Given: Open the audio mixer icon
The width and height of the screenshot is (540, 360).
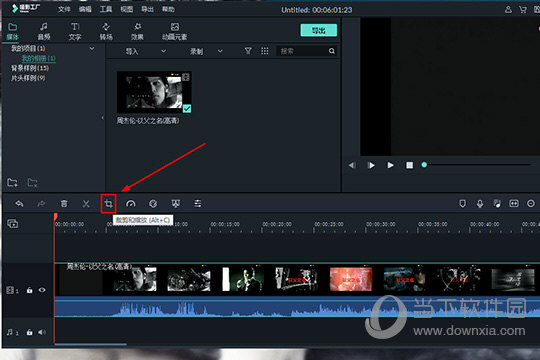Looking at the screenshot, I should tap(497, 204).
